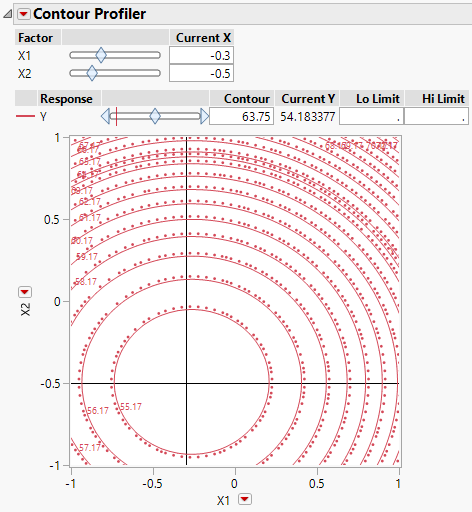Click the X2 factor name

pyautogui.click(x=25, y=74)
